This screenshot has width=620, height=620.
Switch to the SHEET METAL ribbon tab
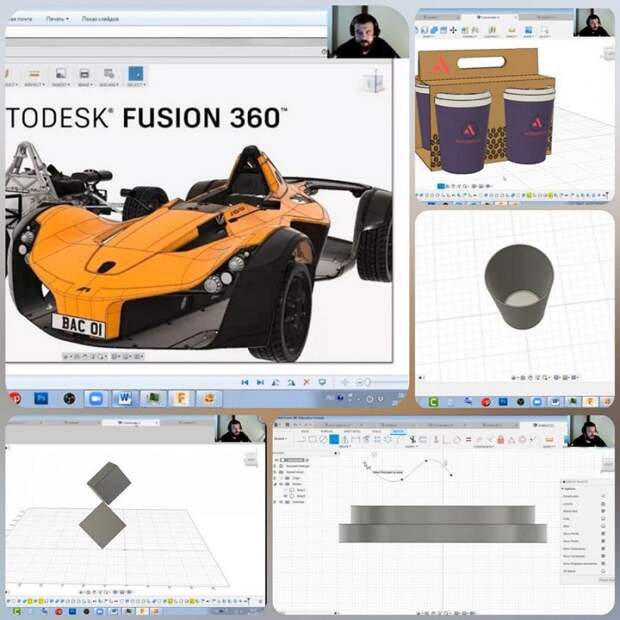click(352, 431)
